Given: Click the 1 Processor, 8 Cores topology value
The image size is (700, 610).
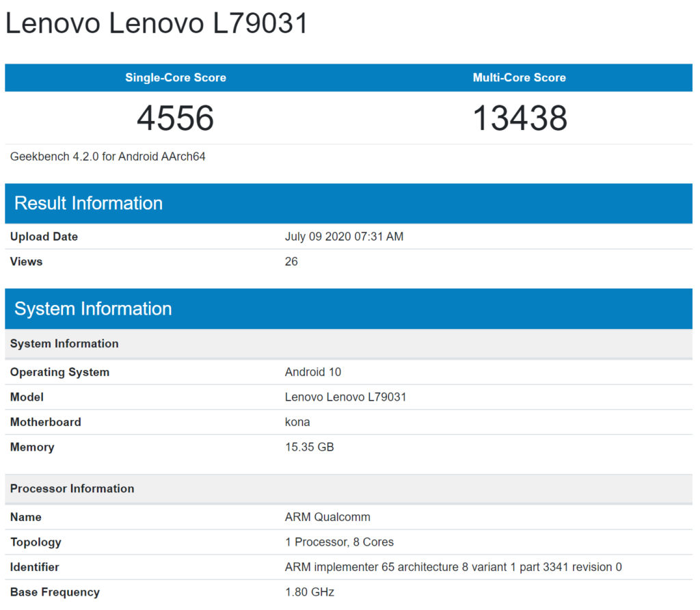Looking at the screenshot, I should coord(339,542).
